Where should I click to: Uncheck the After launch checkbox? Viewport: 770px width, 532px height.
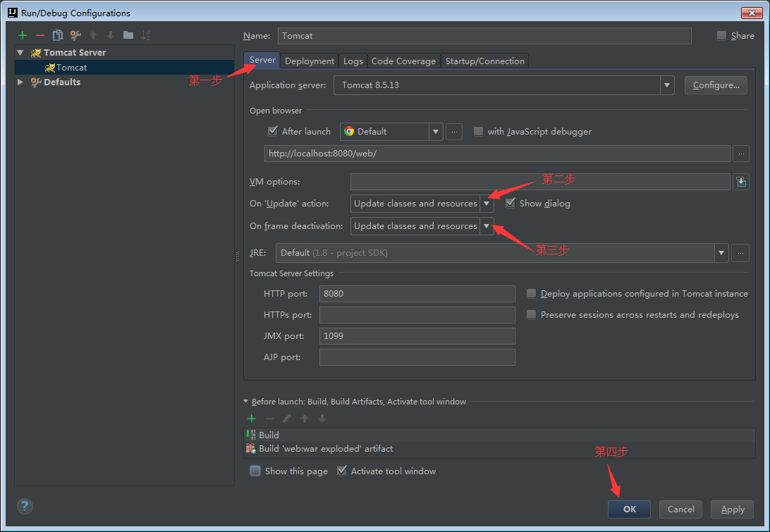click(273, 131)
